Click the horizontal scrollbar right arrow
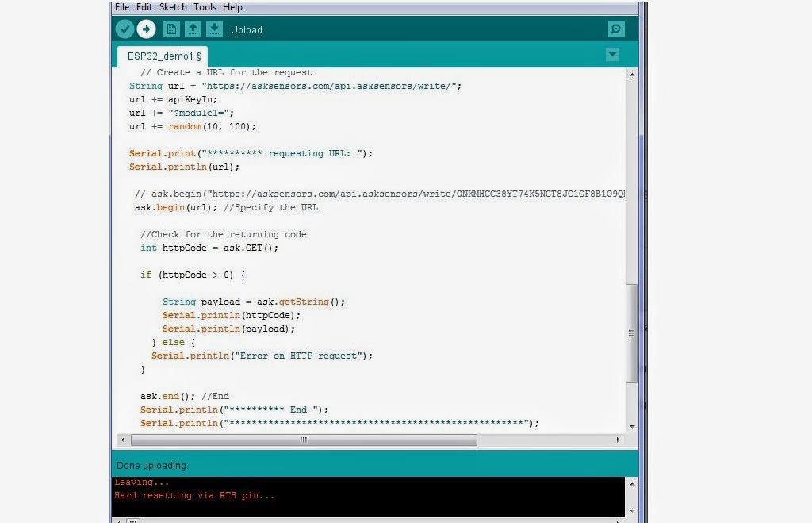812x523 pixels. (618, 440)
